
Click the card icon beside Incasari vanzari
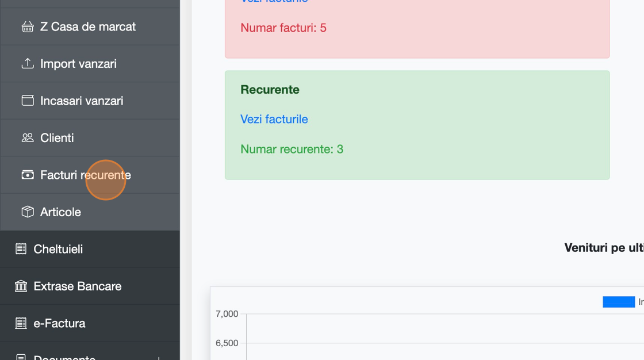coord(28,101)
